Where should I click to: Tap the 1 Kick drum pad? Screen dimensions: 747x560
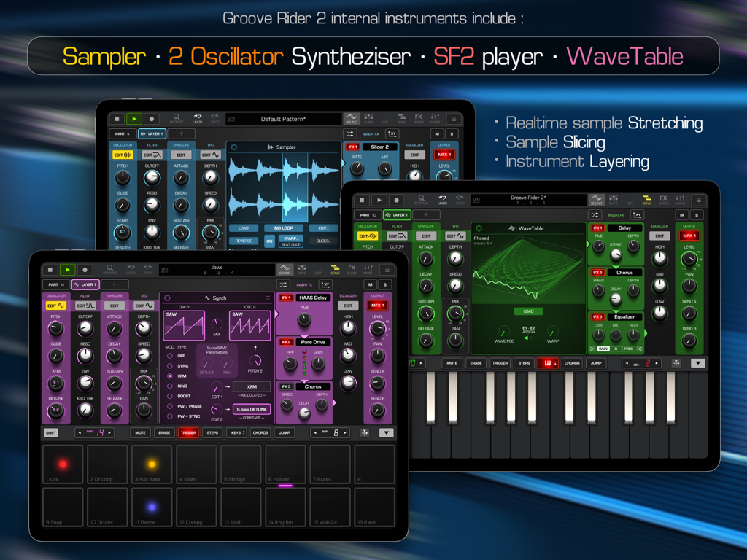point(62,464)
